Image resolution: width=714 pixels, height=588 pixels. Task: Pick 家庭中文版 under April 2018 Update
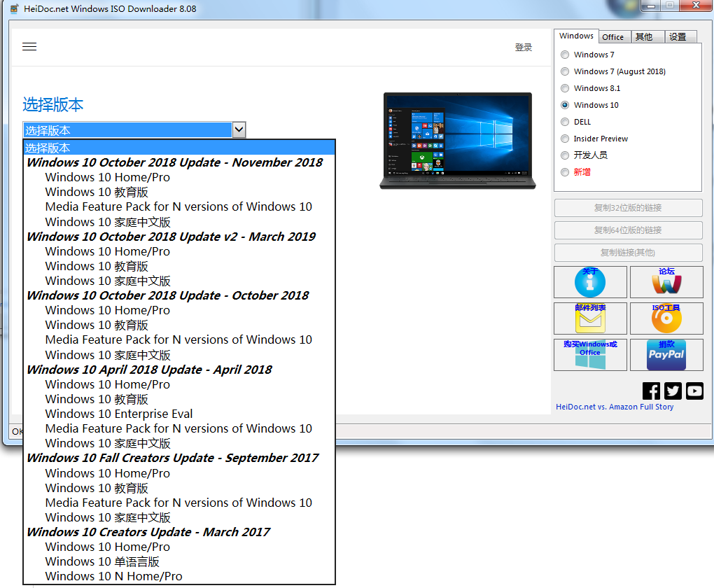[x=179, y=443]
